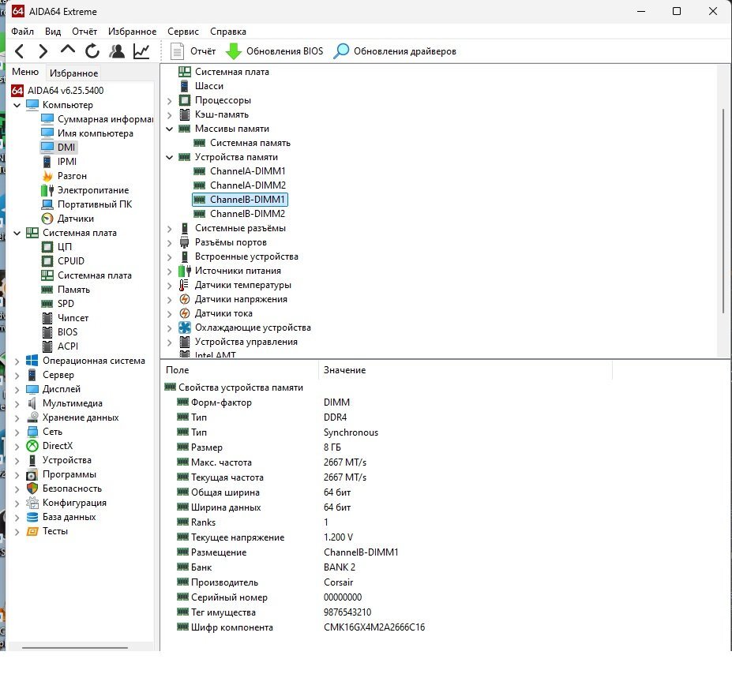The height and width of the screenshot is (700, 732).
Task: Open the user profile icon in toolbar
Action: (117, 51)
